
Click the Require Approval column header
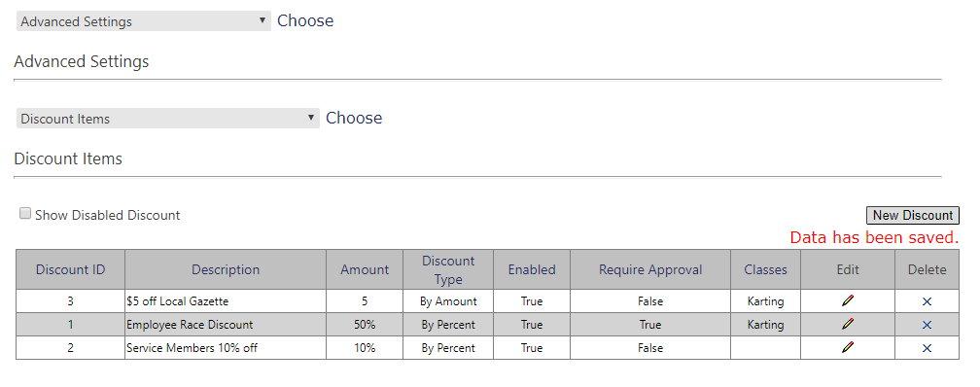tap(650, 269)
